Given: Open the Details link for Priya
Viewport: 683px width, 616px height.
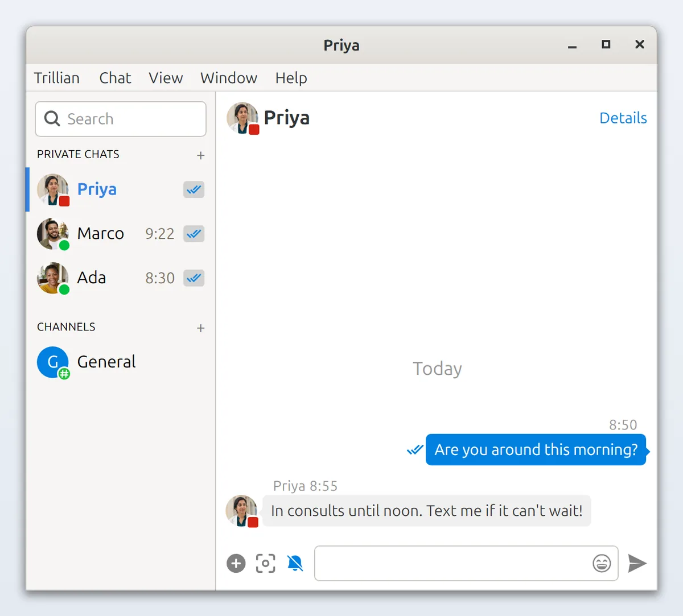Looking at the screenshot, I should pos(623,118).
